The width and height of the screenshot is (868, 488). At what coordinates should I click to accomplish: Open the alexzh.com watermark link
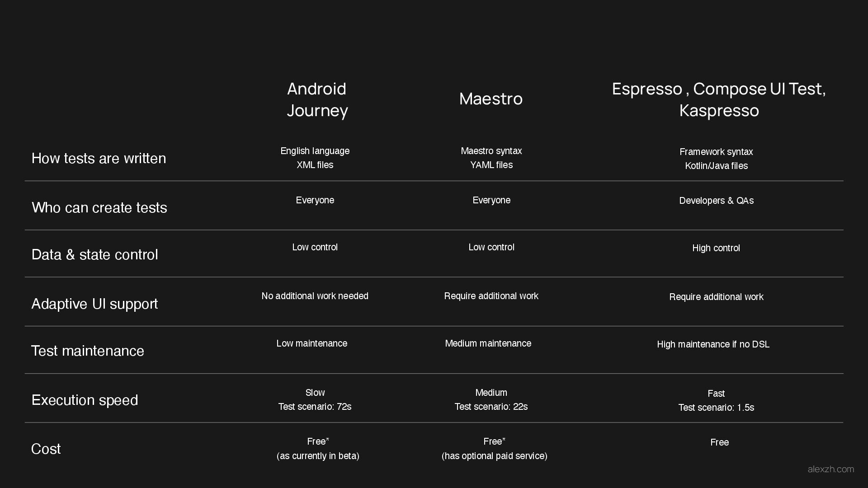(x=830, y=469)
